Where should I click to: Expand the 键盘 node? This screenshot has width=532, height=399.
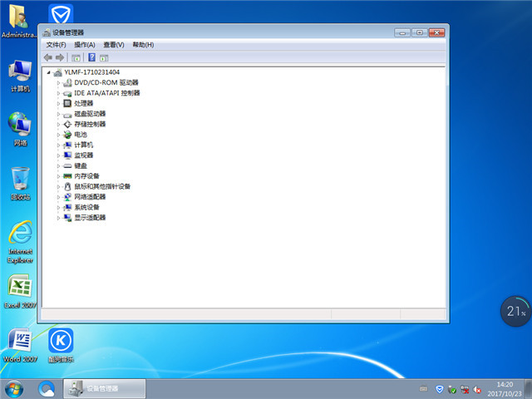(58, 166)
